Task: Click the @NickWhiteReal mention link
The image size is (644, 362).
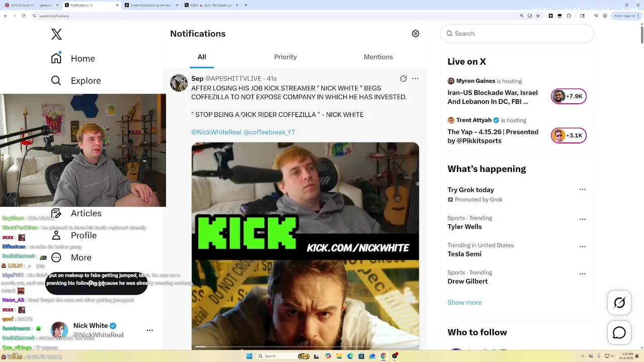Action: (216, 132)
